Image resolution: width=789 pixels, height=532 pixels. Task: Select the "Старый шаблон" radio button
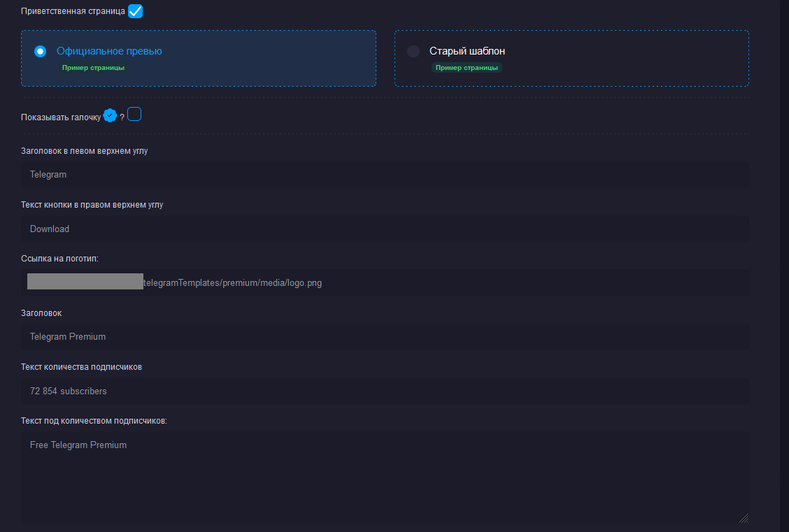click(x=413, y=51)
